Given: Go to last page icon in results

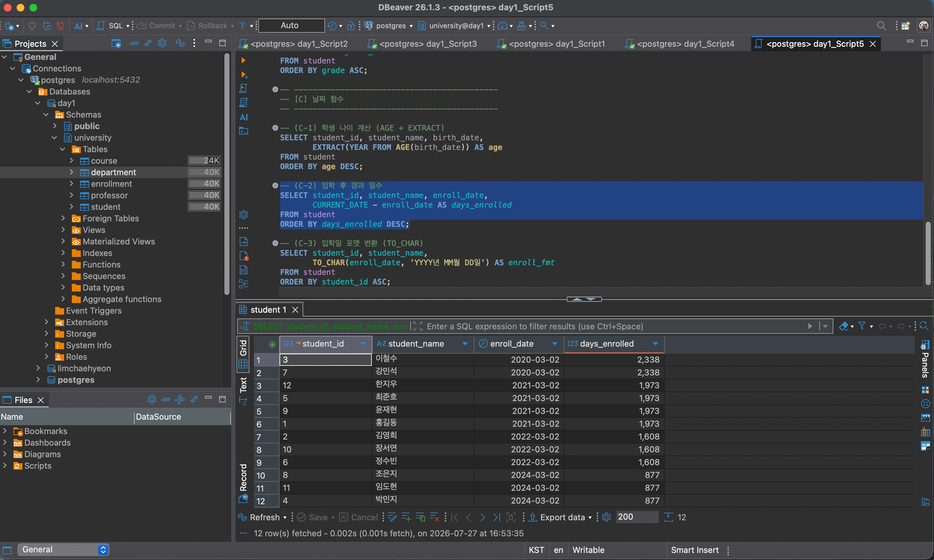Looking at the screenshot, I should pyautogui.click(x=496, y=517).
